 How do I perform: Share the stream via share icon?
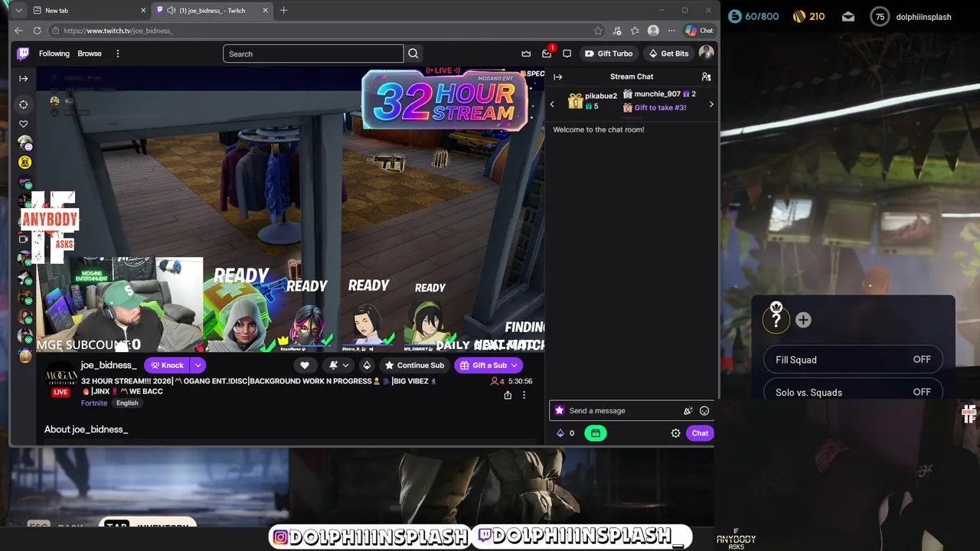coord(508,395)
